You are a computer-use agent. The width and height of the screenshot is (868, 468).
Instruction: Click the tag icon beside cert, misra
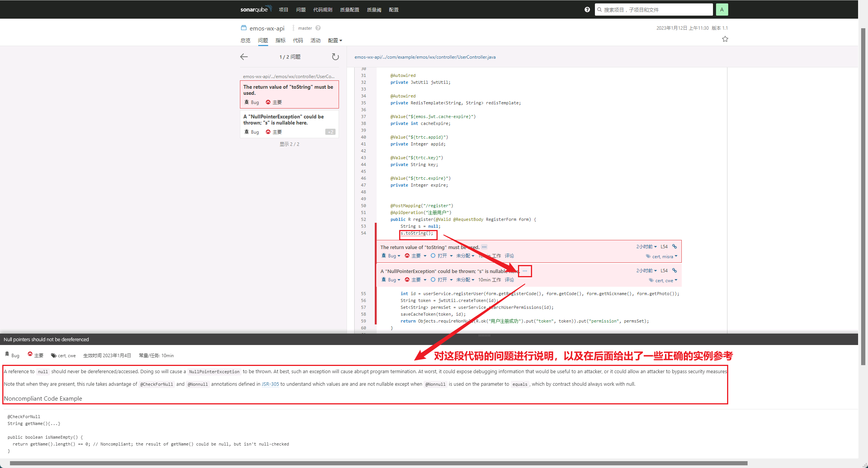648,256
